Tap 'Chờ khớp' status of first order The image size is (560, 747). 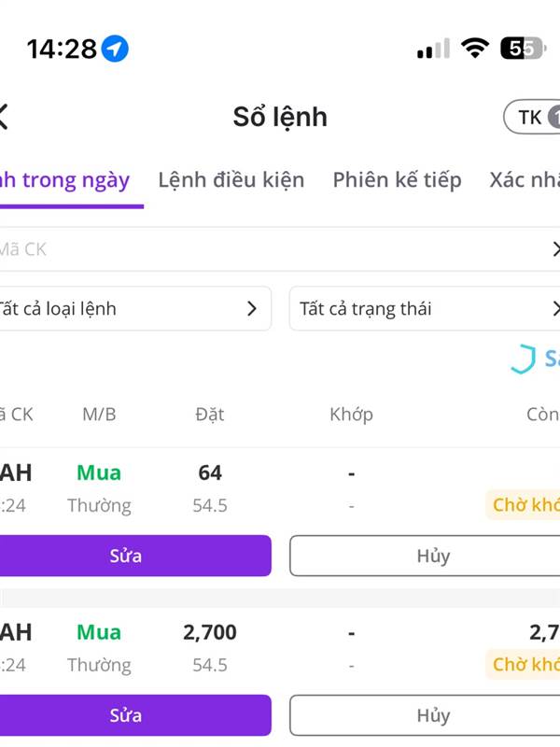point(525,505)
